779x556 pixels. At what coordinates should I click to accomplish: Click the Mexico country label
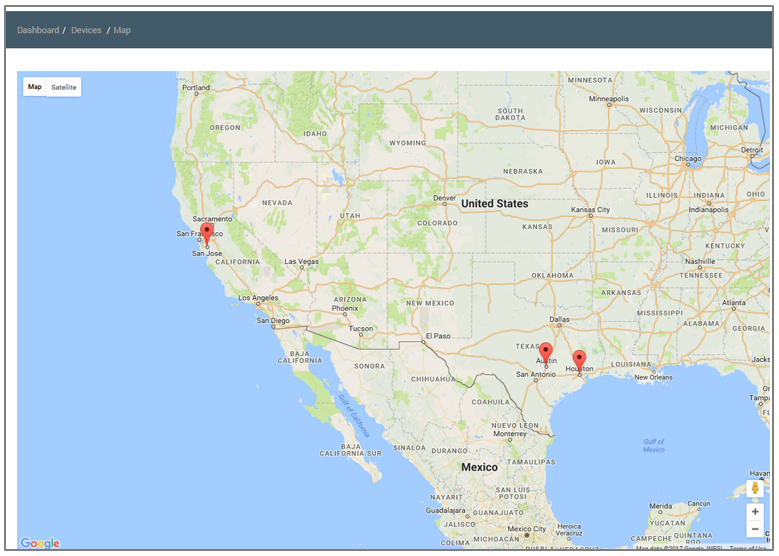point(479,467)
